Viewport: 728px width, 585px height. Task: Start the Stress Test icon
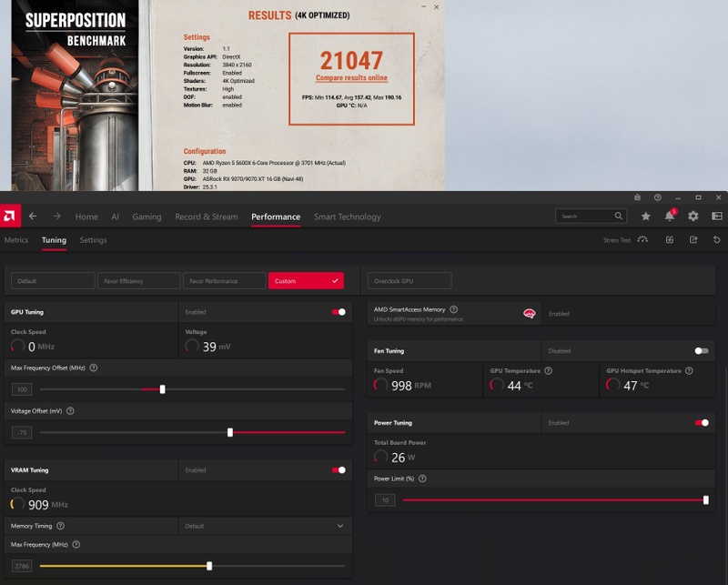point(642,239)
